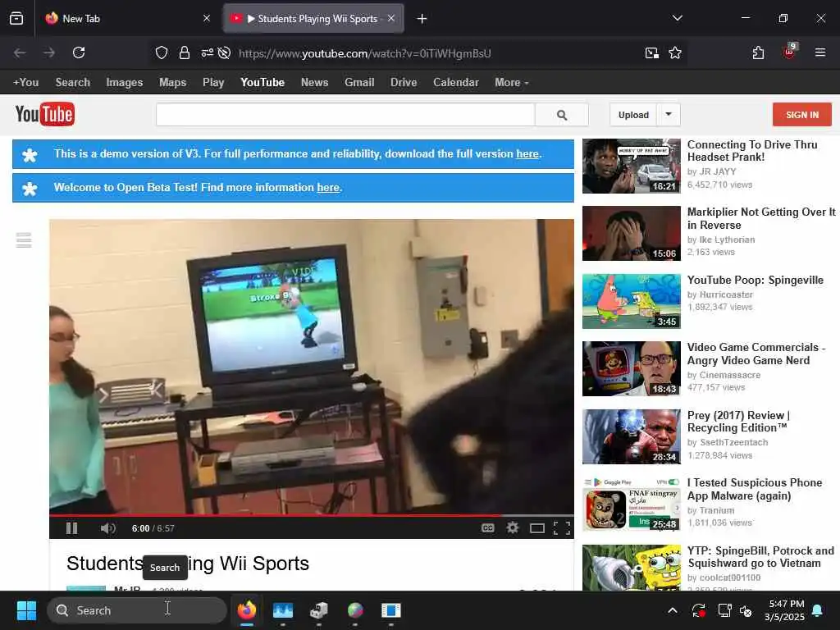Open 'here' link in Open Beta banner
Image resolution: width=840 pixels, height=630 pixels.
click(x=328, y=188)
